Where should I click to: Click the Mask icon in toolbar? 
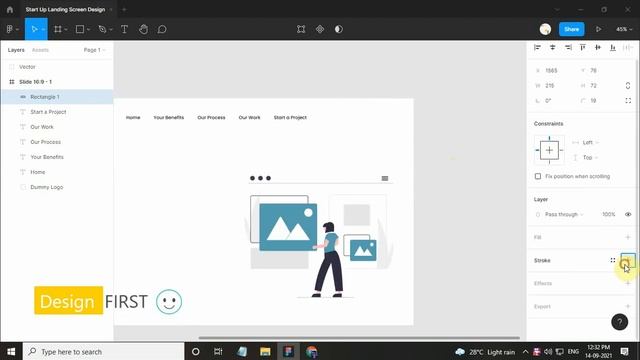tap(339, 29)
